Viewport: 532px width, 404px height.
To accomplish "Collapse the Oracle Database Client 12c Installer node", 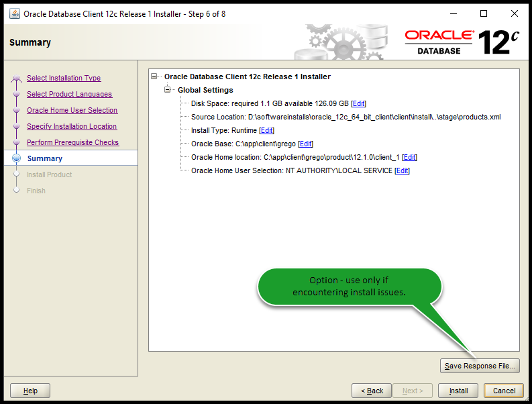I will coord(154,77).
